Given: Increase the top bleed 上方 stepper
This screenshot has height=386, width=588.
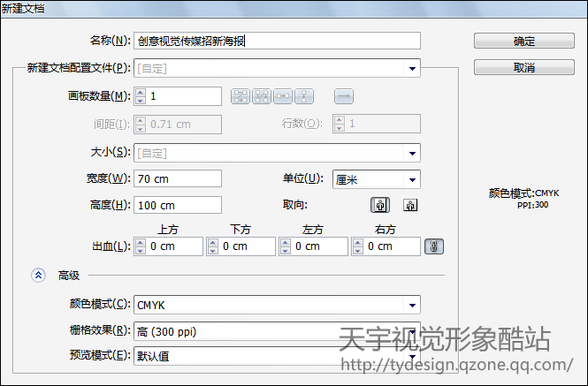Looking at the screenshot, I should (x=141, y=243).
